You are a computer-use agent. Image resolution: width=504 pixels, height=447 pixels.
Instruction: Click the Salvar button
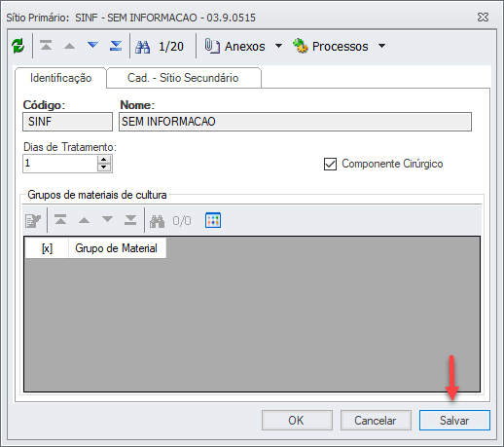click(x=454, y=421)
